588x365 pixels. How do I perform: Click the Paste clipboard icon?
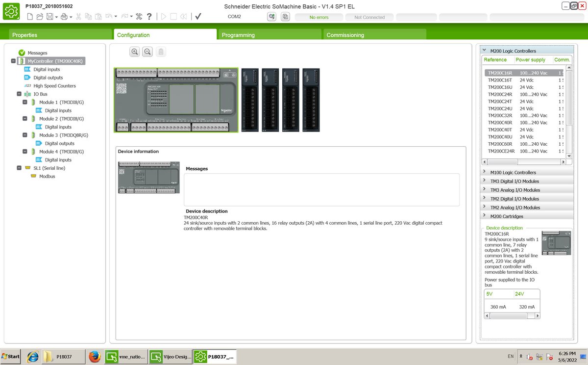click(98, 17)
